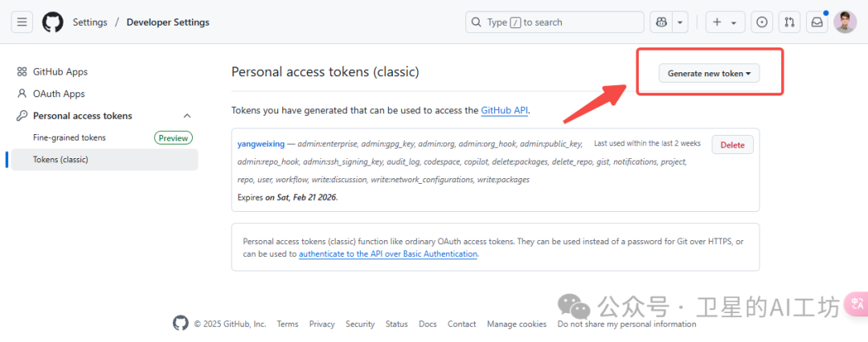Open the Pull requests icon
The image size is (868, 342).
789,22
